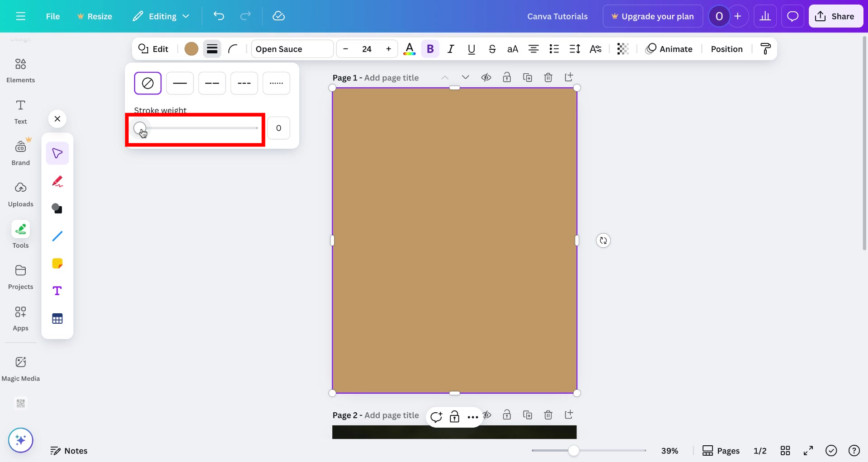Open the File menu
This screenshot has width=868, height=462.
tap(53, 16)
